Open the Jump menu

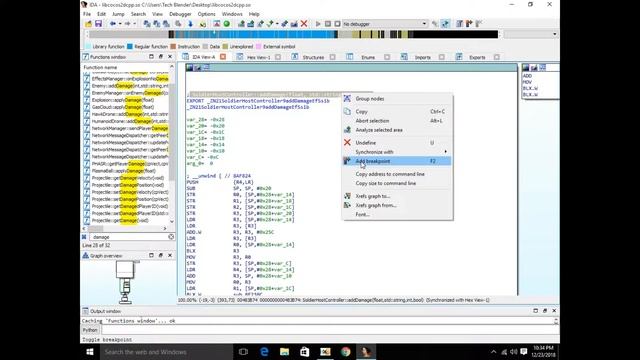point(118,14)
